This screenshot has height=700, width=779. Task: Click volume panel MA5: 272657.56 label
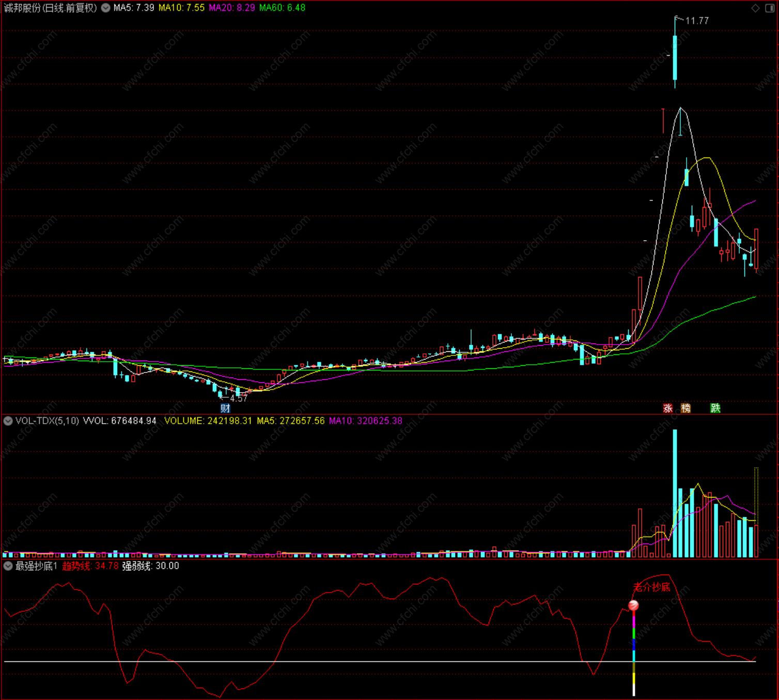pyautogui.click(x=291, y=421)
